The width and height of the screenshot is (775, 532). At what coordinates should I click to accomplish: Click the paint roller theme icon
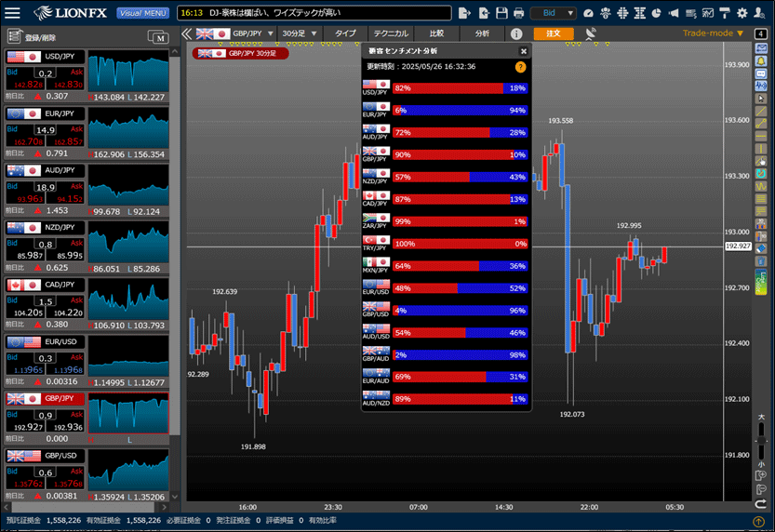725,13
